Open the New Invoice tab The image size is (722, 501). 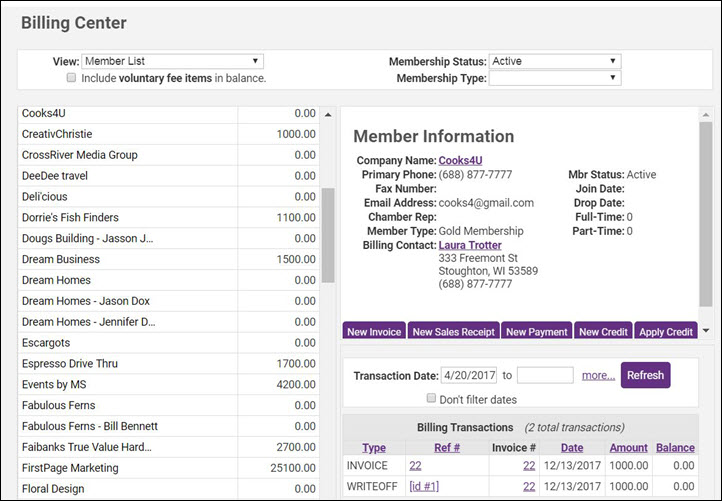click(373, 332)
